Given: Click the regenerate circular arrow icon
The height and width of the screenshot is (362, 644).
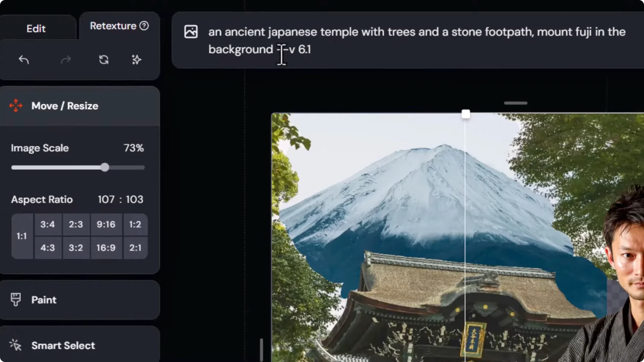Looking at the screenshot, I should [x=104, y=60].
